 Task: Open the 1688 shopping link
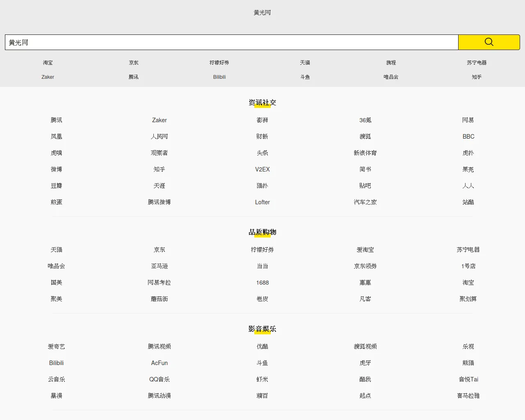point(262,283)
